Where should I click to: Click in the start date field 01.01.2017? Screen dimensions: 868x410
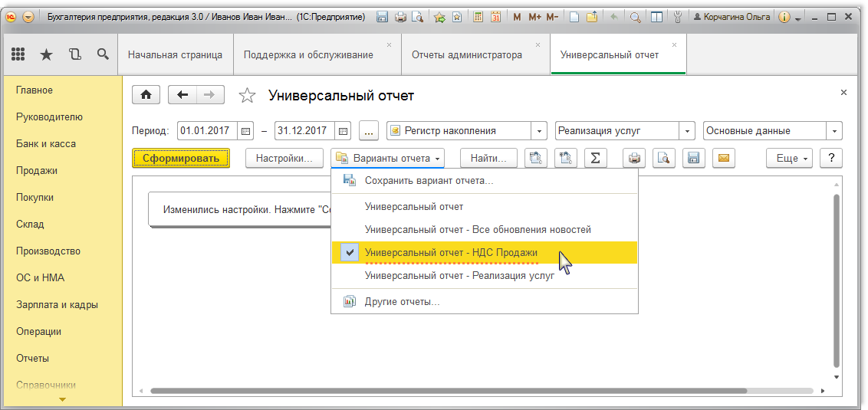208,131
